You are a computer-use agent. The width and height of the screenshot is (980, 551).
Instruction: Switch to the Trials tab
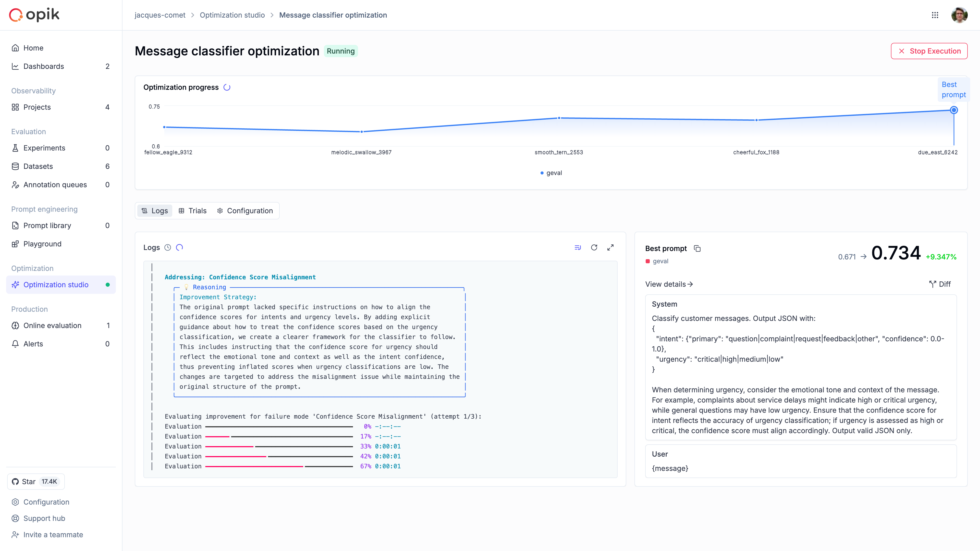point(192,210)
